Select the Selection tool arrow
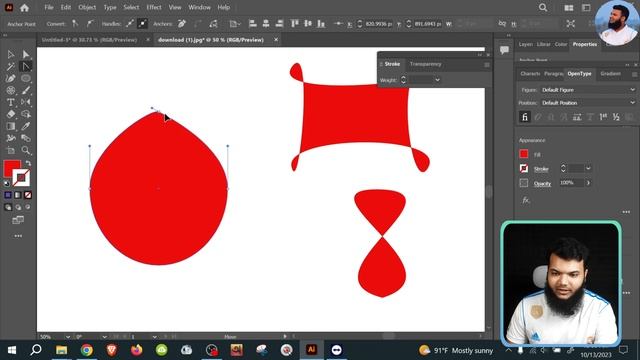This screenshot has height=360, width=640. [x=11, y=54]
